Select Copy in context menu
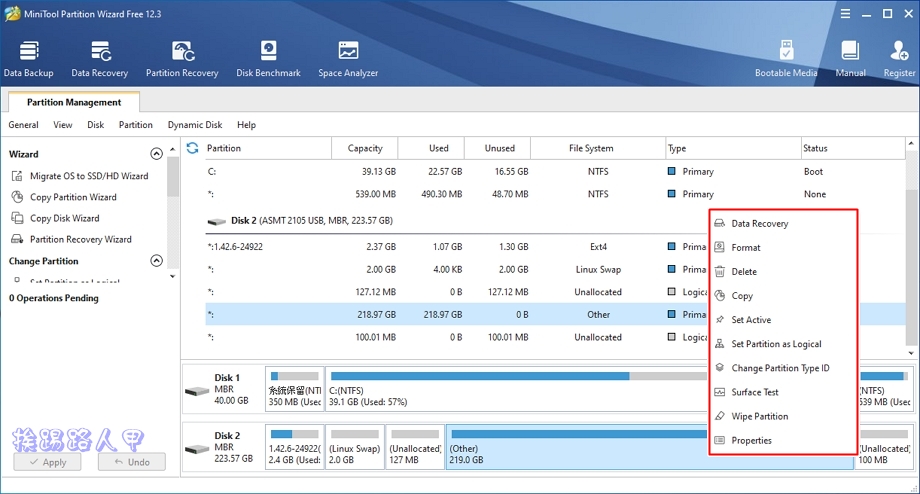The width and height of the screenshot is (920, 494). 783,296
